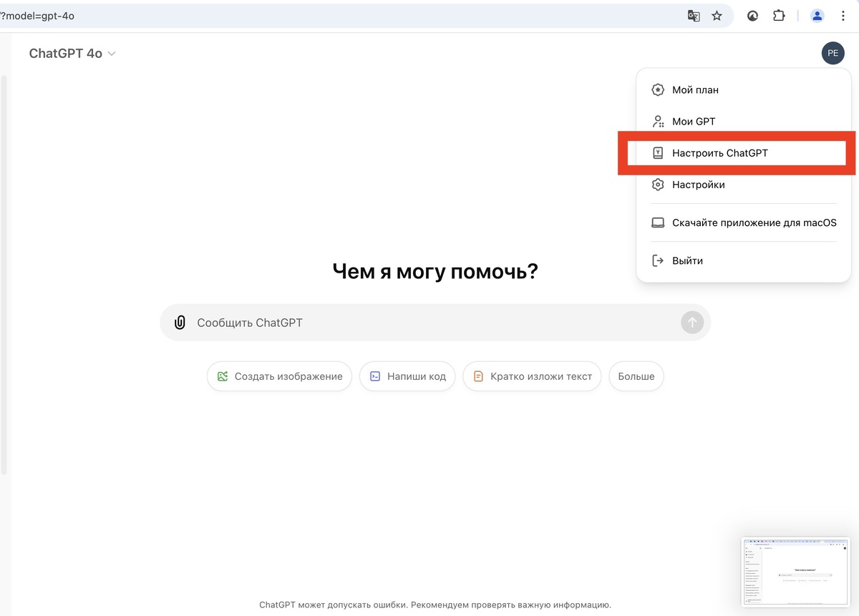The image size is (859, 616).
Task: Open the browser extensions puzzle icon
Action: tap(779, 16)
